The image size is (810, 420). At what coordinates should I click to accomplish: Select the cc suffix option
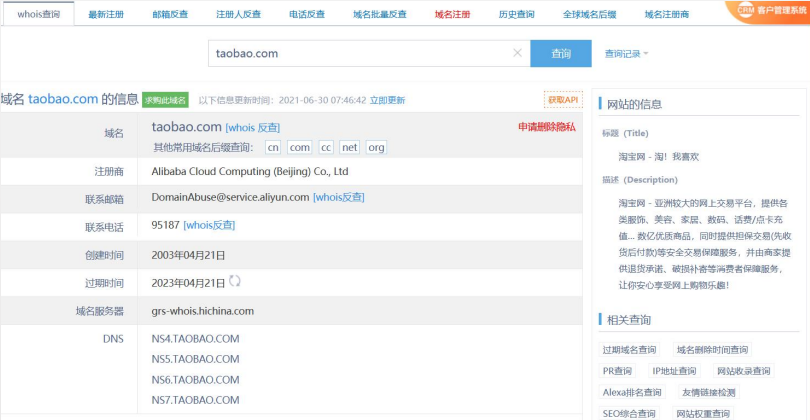click(x=326, y=147)
